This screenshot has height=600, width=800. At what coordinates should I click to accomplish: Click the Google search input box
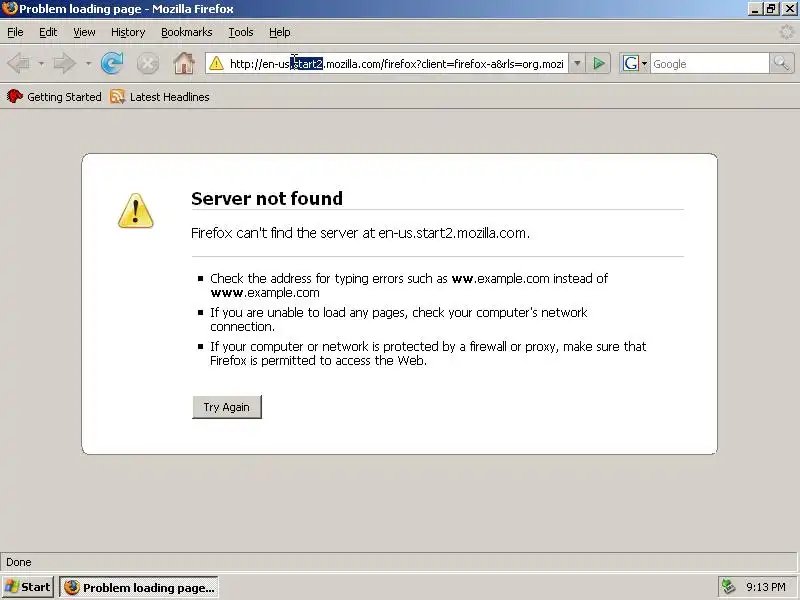[709, 64]
